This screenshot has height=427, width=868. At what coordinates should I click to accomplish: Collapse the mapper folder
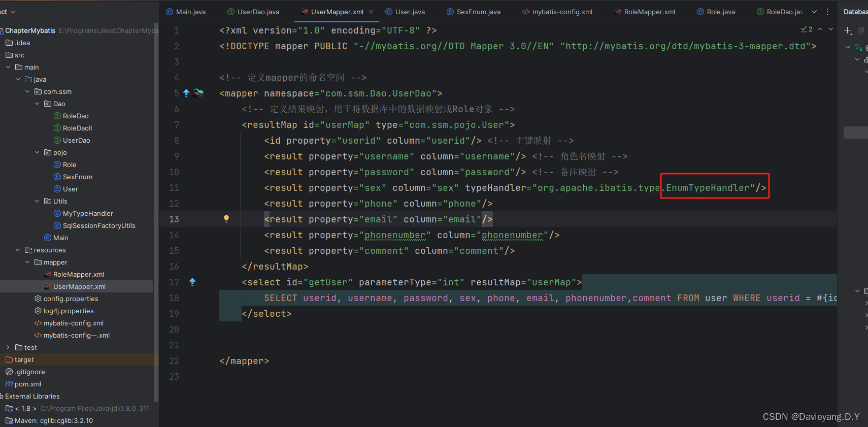tap(27, 262)
